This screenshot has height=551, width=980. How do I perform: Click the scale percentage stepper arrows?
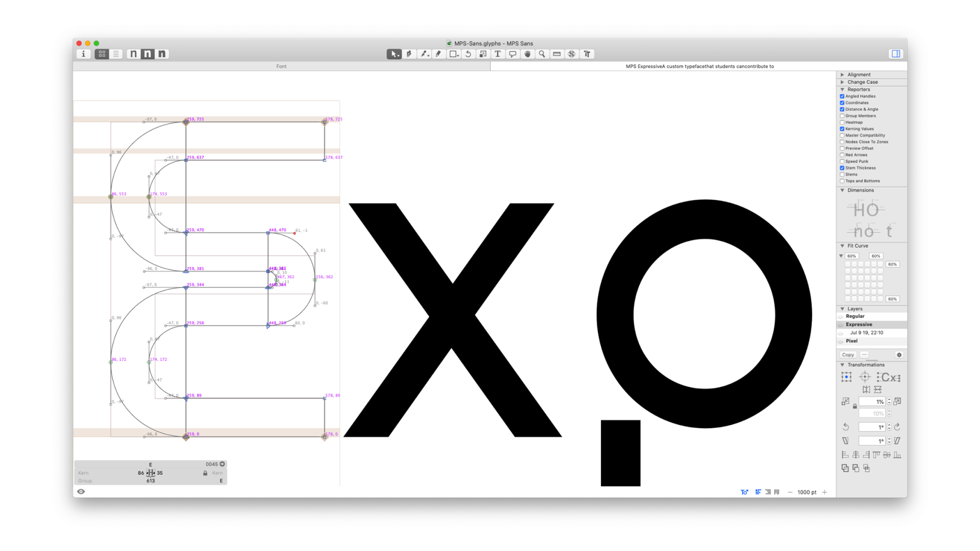pyautogui.click(x=889, y=402)
